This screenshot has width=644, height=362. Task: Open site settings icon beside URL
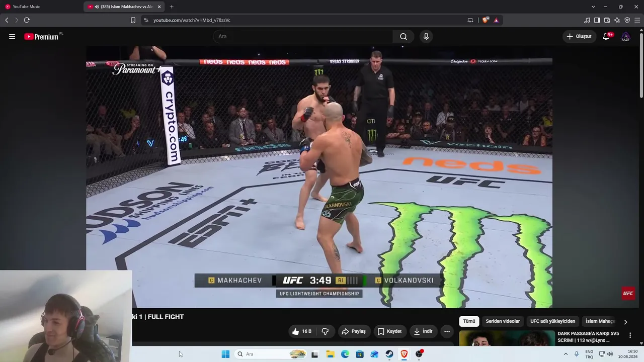point(146,20)
